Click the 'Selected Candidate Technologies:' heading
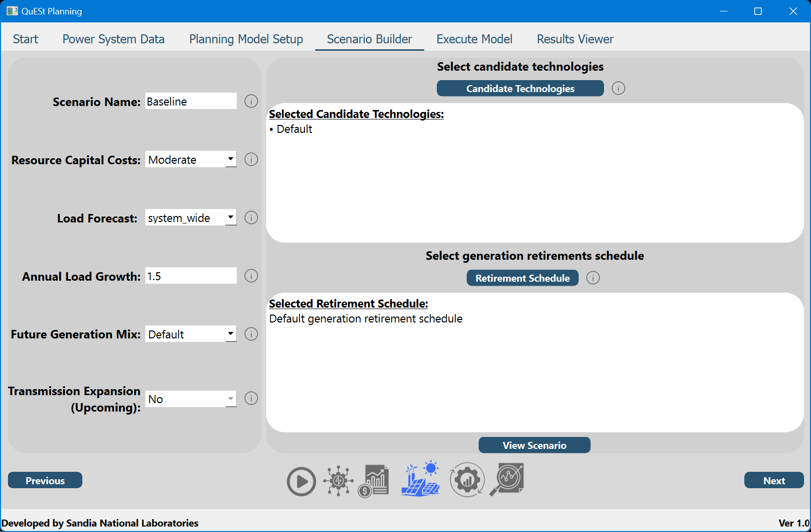Screen dimensions: 811x532 (x=356, y=114)
